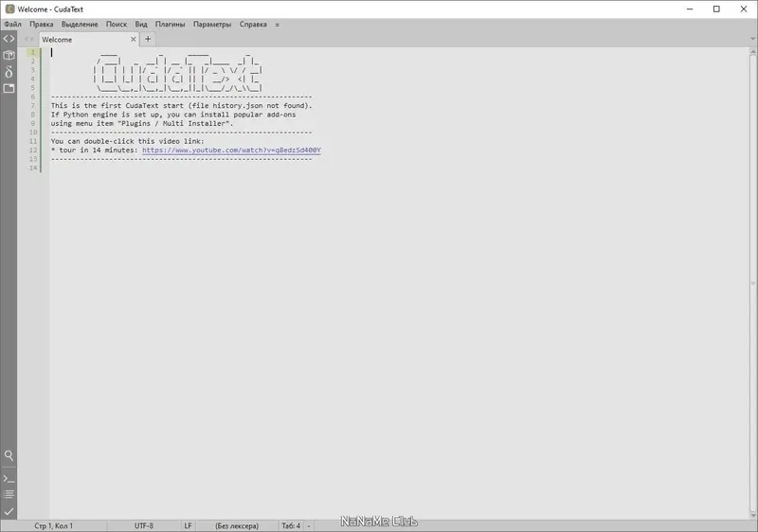
Task: Open the Поиск menu
Action: click(116, 24)
